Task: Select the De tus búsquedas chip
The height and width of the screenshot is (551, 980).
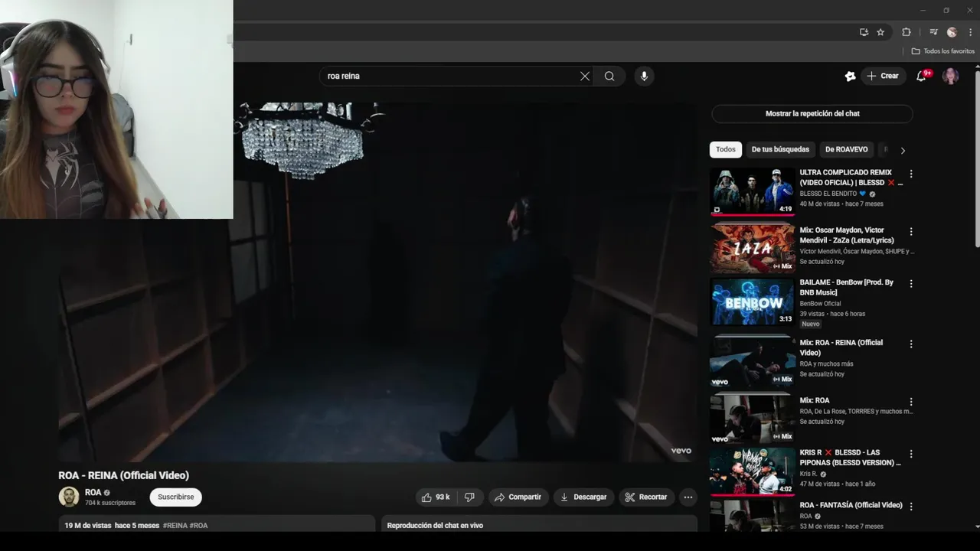Action: 780,150
